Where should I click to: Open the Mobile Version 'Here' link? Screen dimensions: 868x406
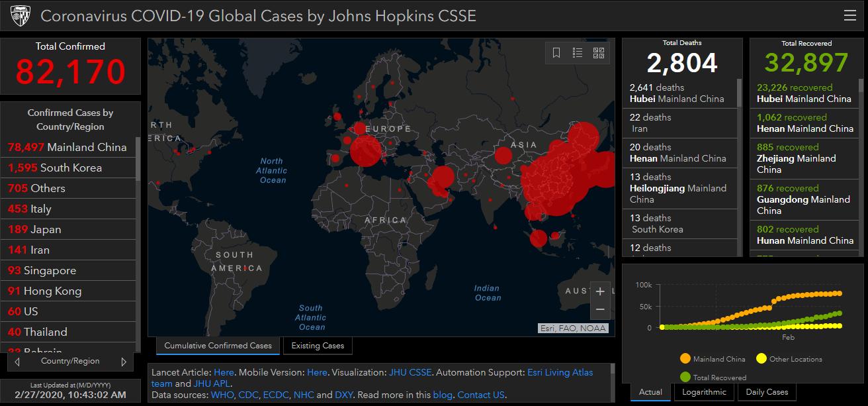point(317,372)
